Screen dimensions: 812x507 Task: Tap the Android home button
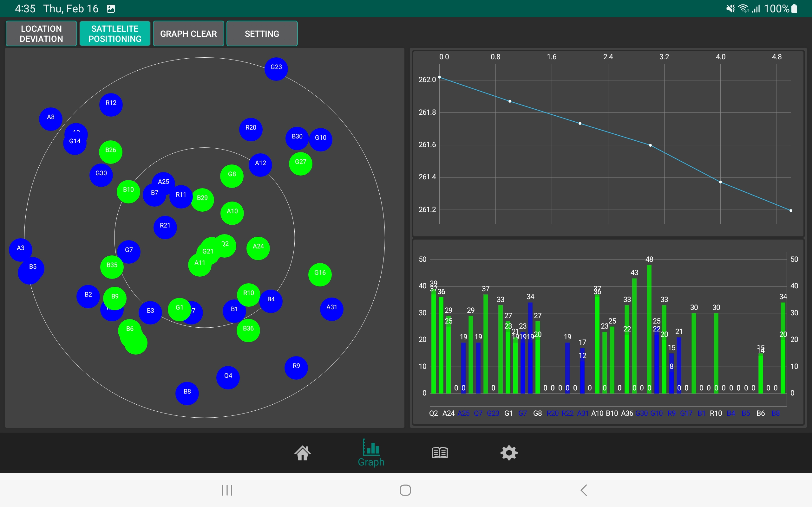click(x=405, y=490)
